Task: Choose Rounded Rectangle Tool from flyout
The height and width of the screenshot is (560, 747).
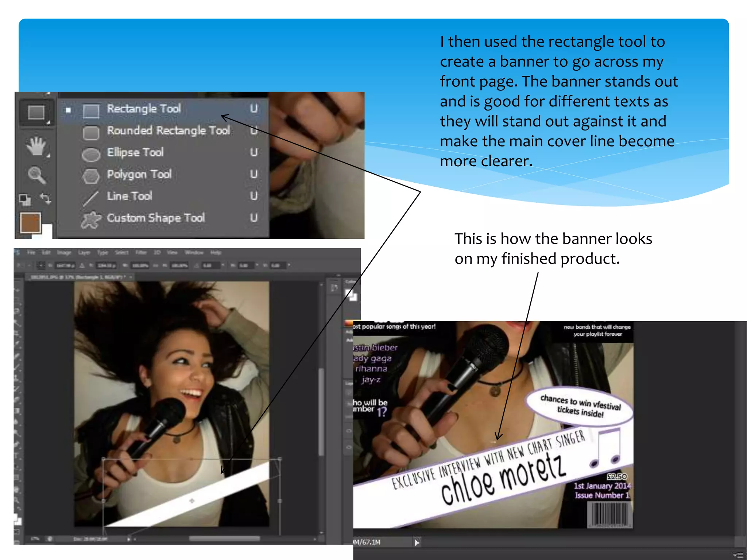Action: click(163, 131)
